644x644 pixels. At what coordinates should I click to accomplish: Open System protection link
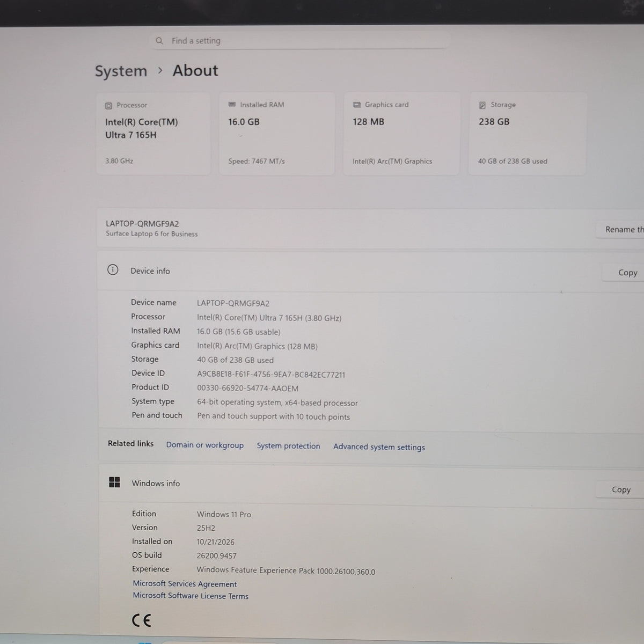[x=288, y=446]
